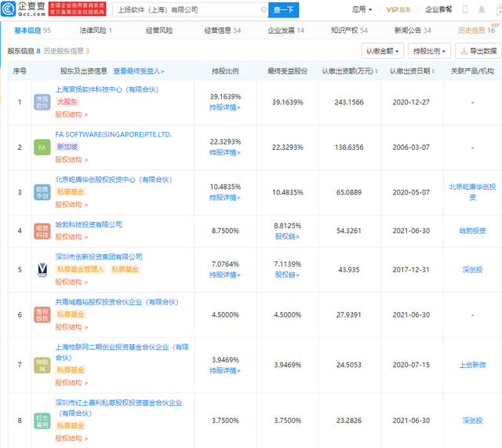Screen dimensions: 502x448
Task: Sort by 认缴出资额(万元) column header
Action: [350, 71]
